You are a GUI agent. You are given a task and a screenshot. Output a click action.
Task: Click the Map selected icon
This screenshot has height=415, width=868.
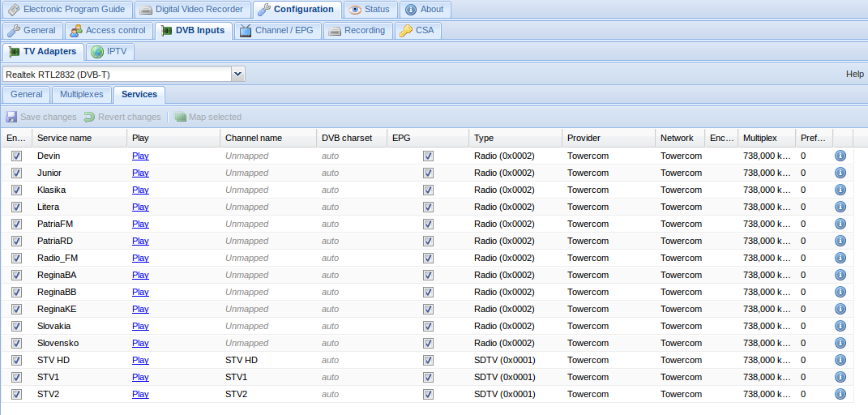coord(180,117)
